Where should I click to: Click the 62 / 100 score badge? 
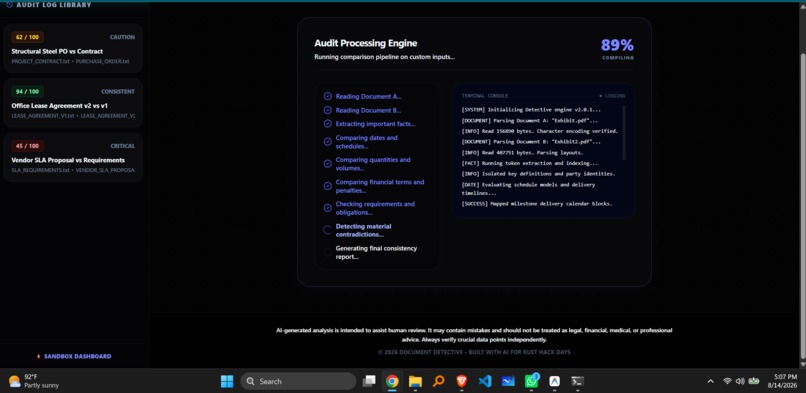click(x=27, y=37)
